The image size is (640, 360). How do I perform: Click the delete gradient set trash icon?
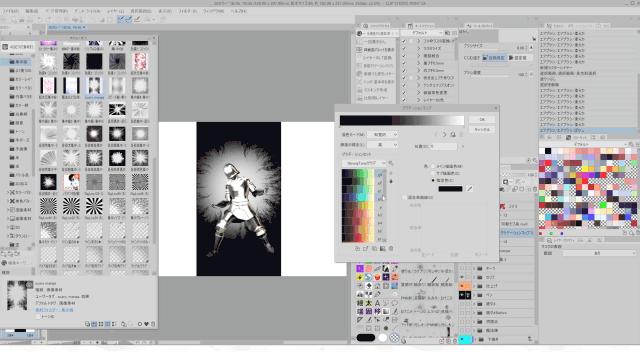click(x=391, y=248)
